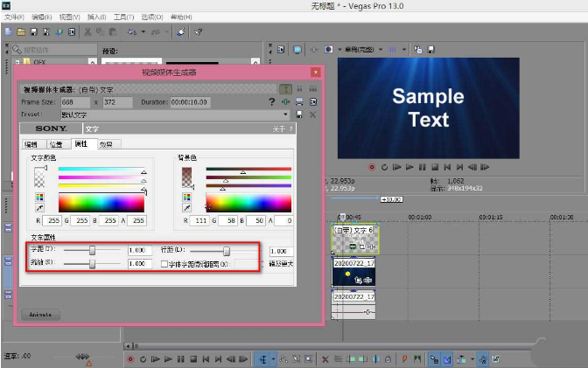Click the Open folder icon in toolbar
The image size is (588, 368).
21,31
